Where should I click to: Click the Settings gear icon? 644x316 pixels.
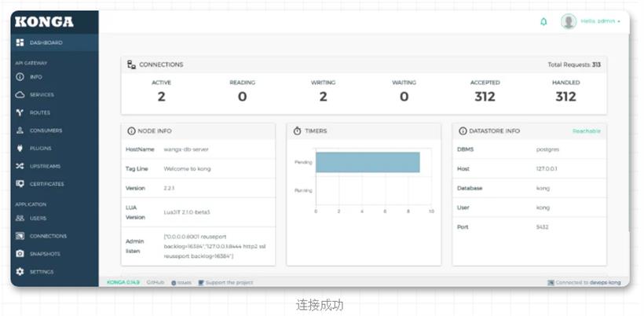click(20, 272)
